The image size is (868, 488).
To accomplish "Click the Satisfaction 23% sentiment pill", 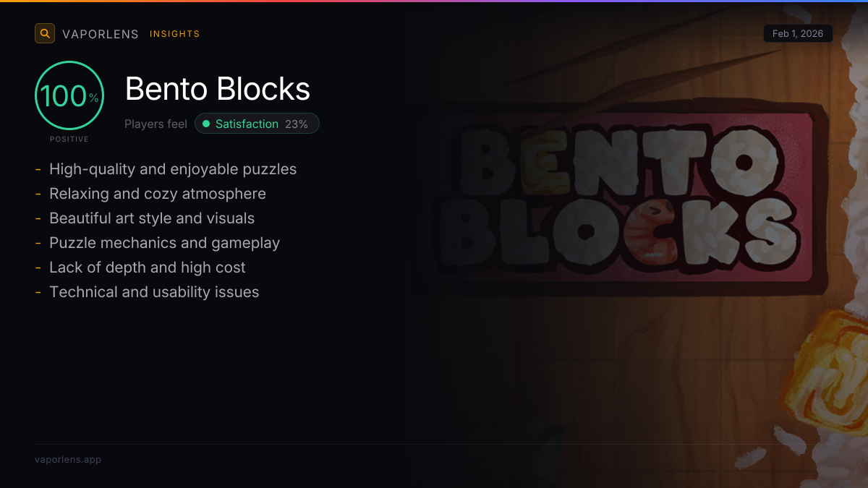I will coord(257,124).
